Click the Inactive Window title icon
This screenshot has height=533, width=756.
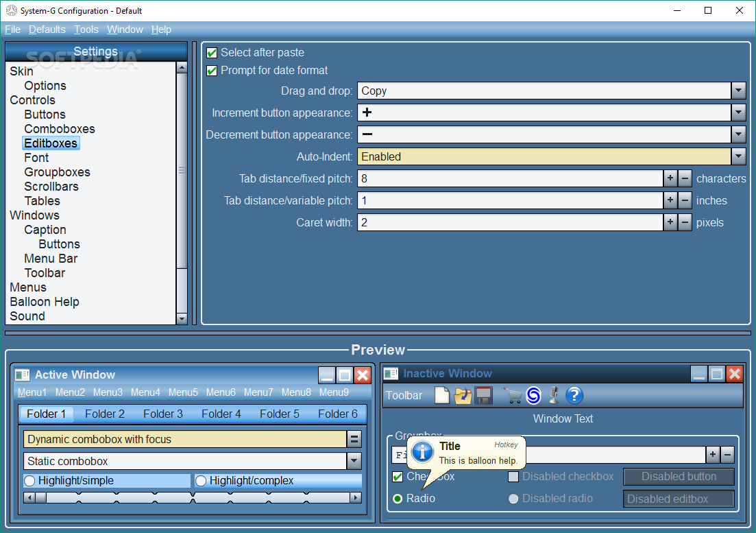point(391,373)
